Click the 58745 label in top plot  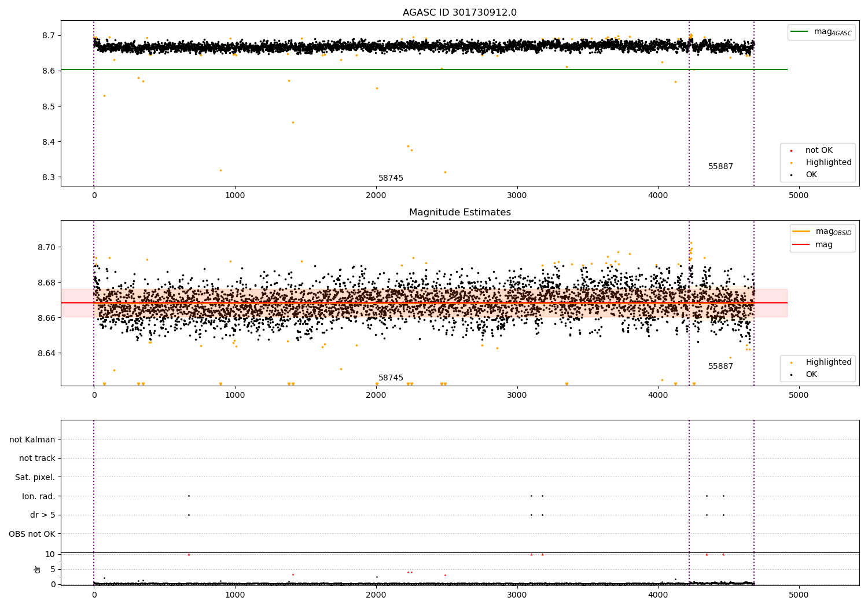[x=391, y=178]
